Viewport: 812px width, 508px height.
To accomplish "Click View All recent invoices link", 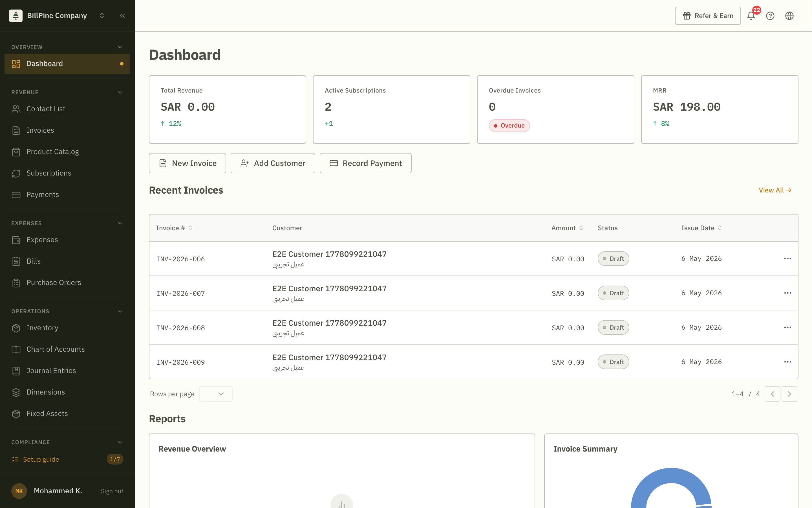I will pyautogui.click(x=775, y=190).
